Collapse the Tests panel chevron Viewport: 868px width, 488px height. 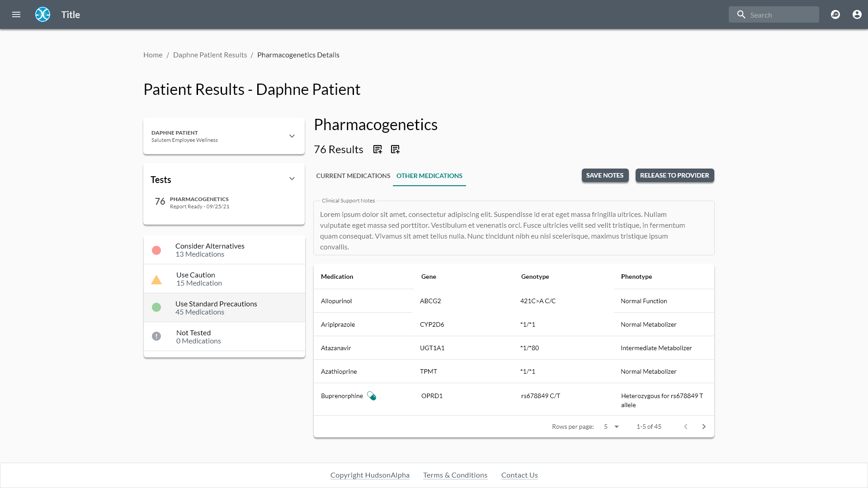pyautogui.click(x=292, y=179)
